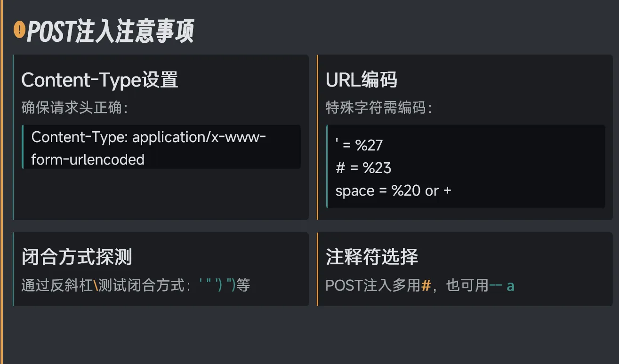This screenshot has width=619, height=364.
Task: Click the 测试闭合方式 text
Action: click(141, 285)
